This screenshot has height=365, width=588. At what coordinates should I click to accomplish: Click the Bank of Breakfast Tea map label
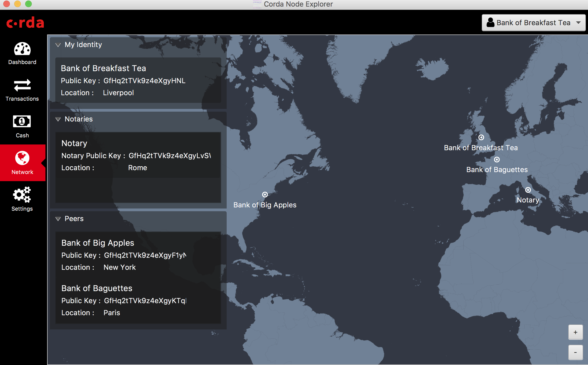(x=481, y=148)
